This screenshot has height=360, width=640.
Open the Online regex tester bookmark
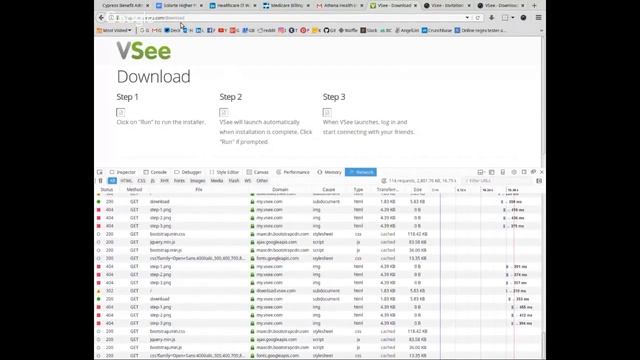coord(480,30)
